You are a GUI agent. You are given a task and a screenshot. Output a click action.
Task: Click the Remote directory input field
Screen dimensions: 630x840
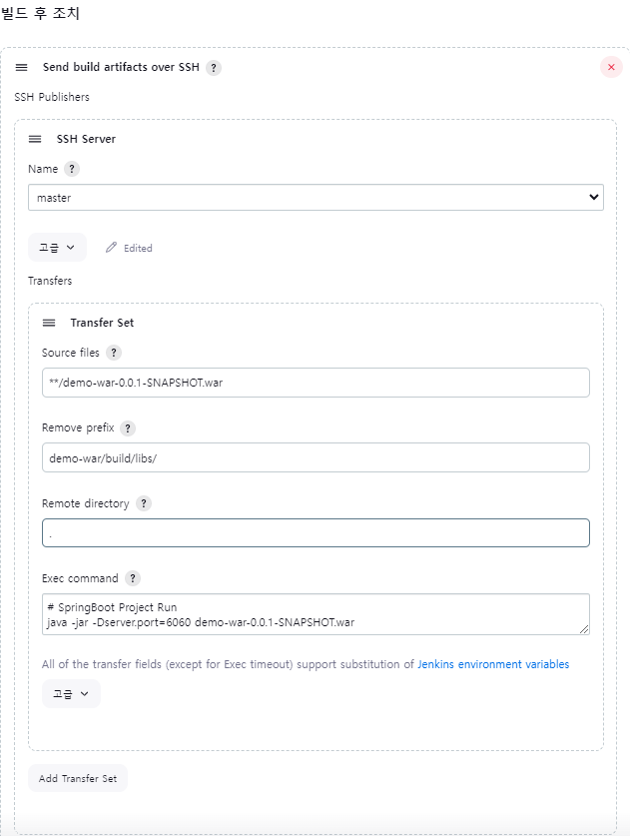click(316, 532)
